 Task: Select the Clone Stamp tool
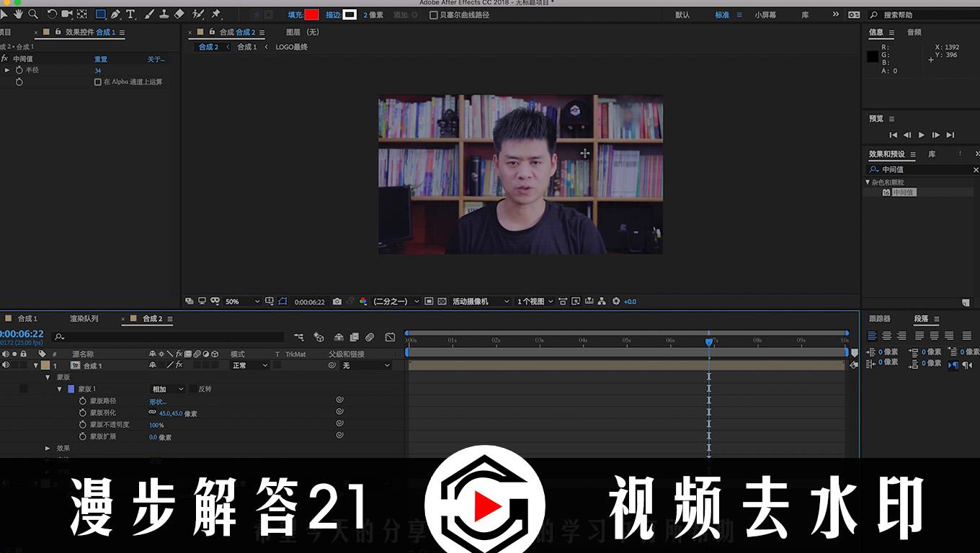163,14
